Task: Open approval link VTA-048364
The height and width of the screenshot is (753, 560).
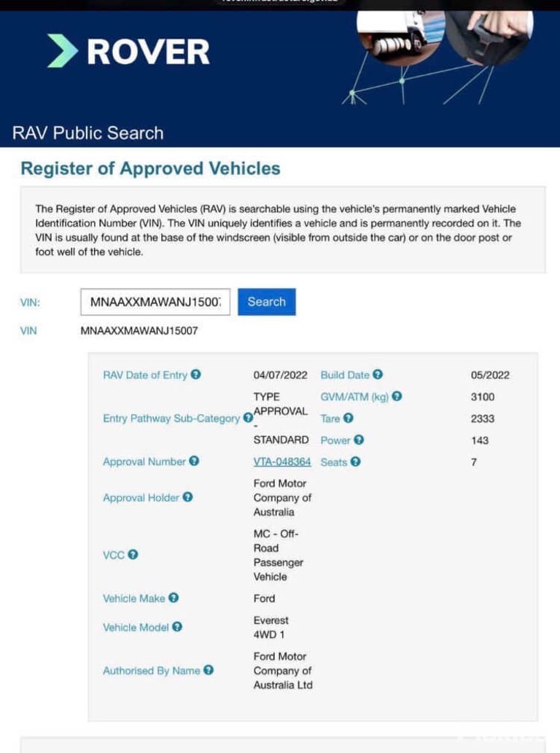Action: (282, 461)
